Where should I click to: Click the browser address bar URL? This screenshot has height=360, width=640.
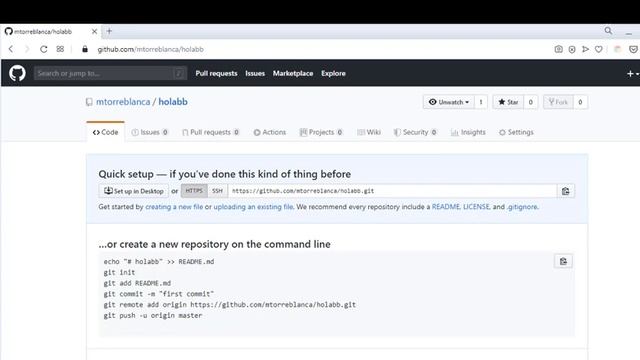pyautogui.click(x=150, y=49)
